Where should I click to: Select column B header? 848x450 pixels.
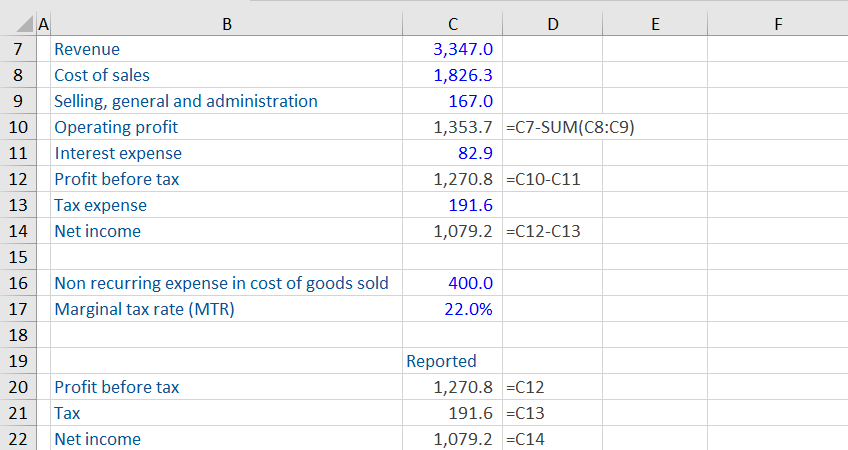click(226, 24)
